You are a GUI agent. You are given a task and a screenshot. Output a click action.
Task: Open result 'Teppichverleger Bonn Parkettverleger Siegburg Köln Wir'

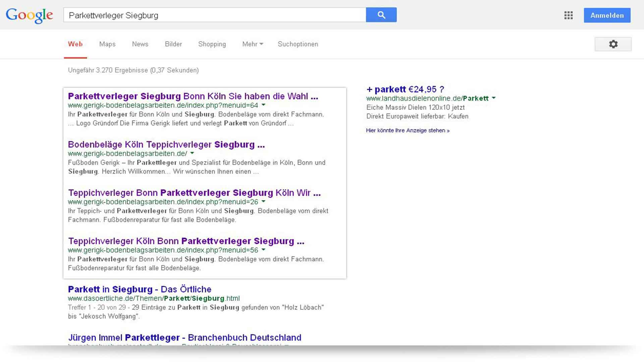click(195, 193)
